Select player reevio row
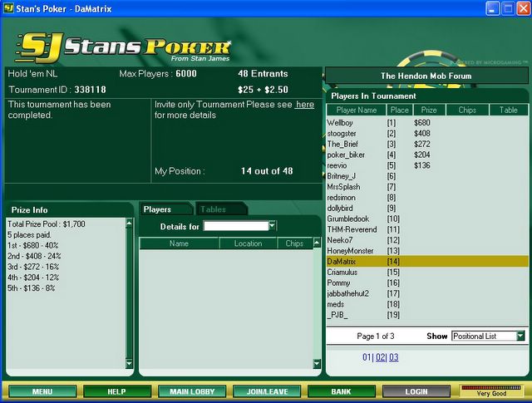 427,165
